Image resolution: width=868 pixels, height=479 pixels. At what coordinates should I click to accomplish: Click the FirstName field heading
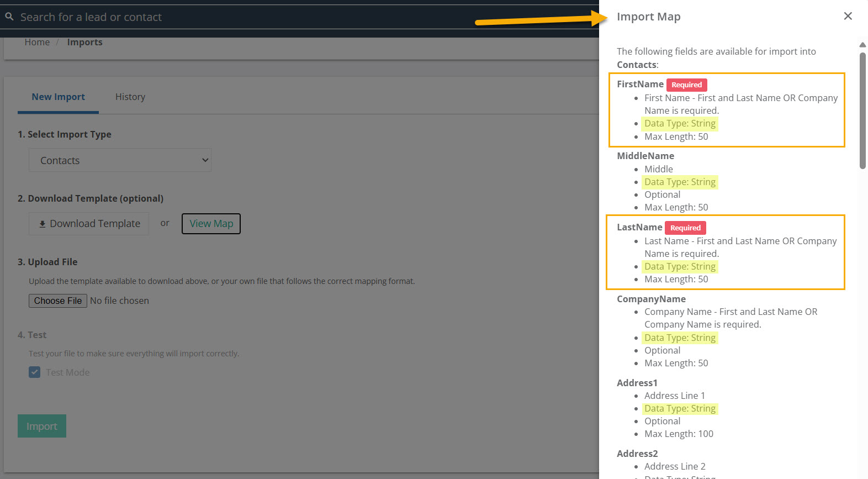pos(640,84)
